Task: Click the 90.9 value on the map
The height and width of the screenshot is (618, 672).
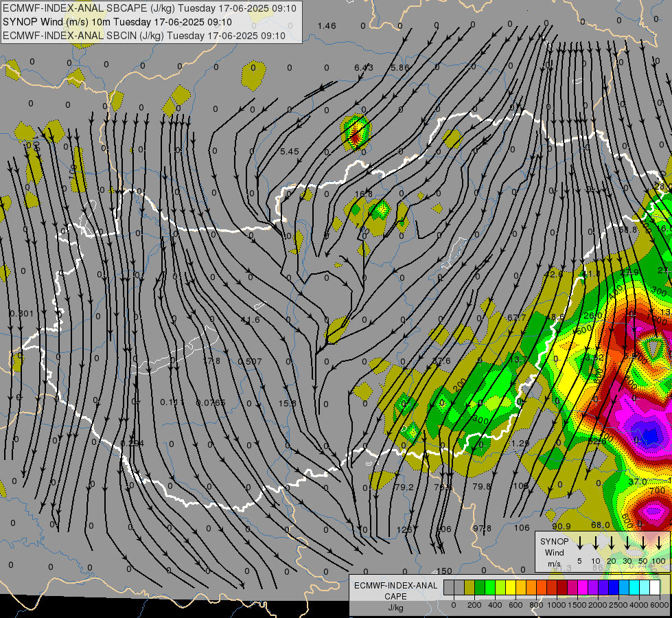Action: tap(561, 526)
